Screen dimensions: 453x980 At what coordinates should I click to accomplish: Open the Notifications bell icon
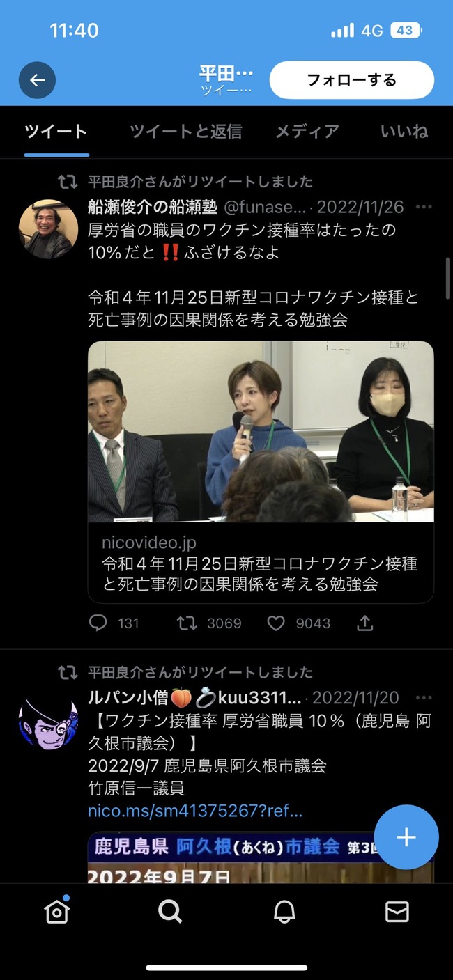(x=284, y=910)
